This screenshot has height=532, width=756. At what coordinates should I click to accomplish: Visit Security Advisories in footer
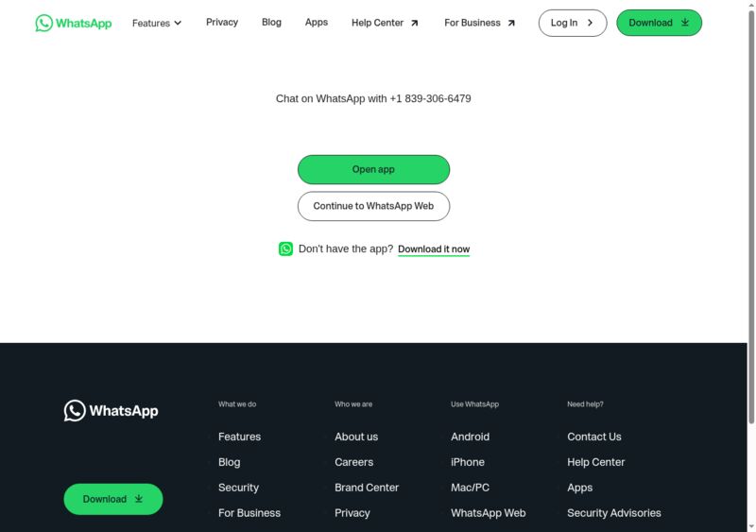613,513
